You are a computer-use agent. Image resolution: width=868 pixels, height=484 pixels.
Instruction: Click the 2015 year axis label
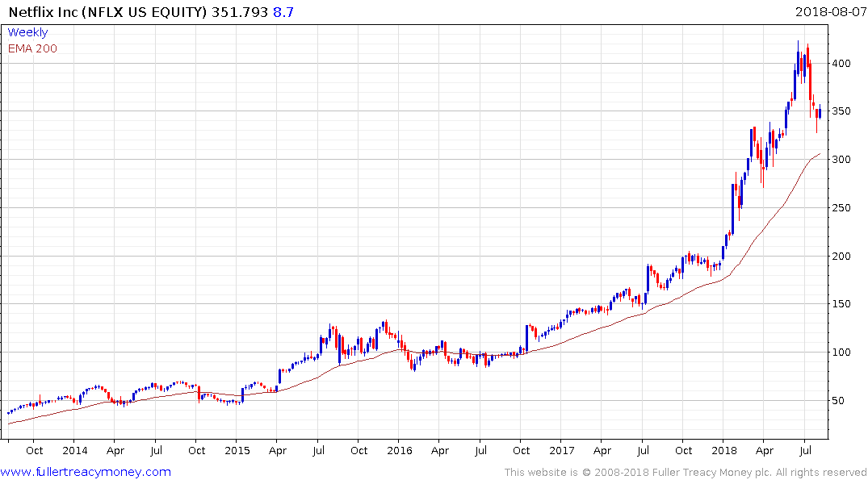(x=237, y=450)
